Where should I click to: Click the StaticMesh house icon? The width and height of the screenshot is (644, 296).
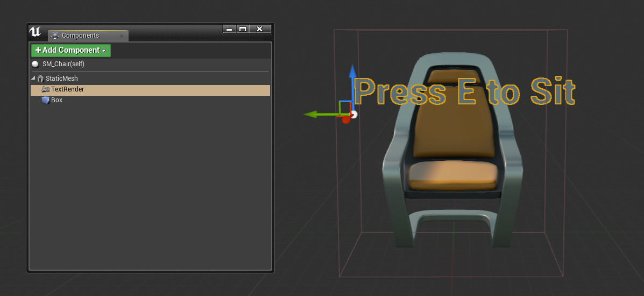pos(40,78)
